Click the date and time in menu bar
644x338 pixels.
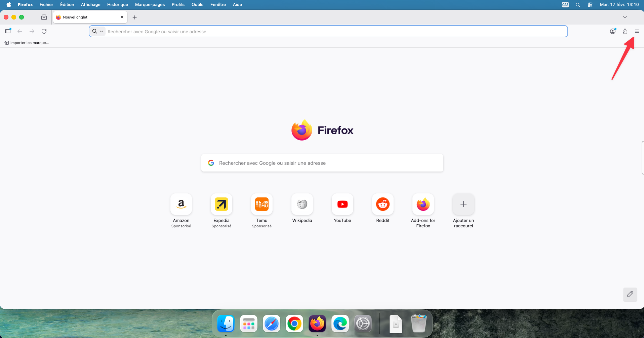click(619, 4)
